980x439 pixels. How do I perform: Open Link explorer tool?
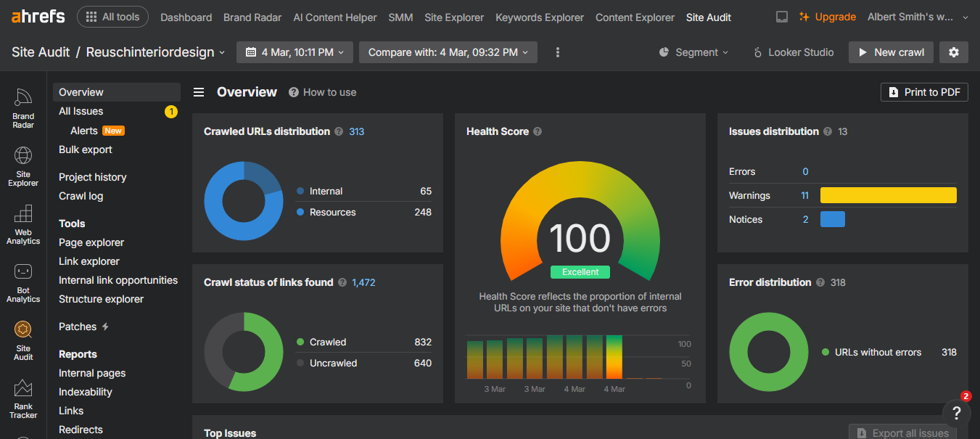pyautogui.click(x=89, y=261)
